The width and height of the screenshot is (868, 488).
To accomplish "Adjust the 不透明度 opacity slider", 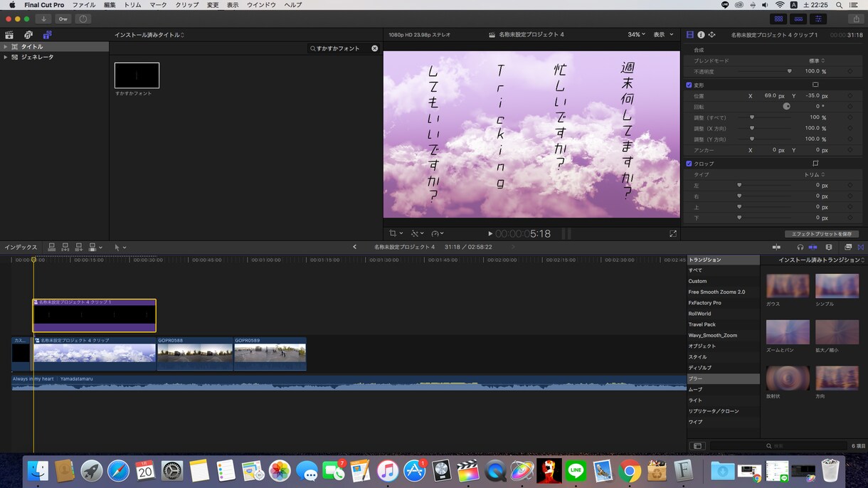I will (x=789, y=71).
